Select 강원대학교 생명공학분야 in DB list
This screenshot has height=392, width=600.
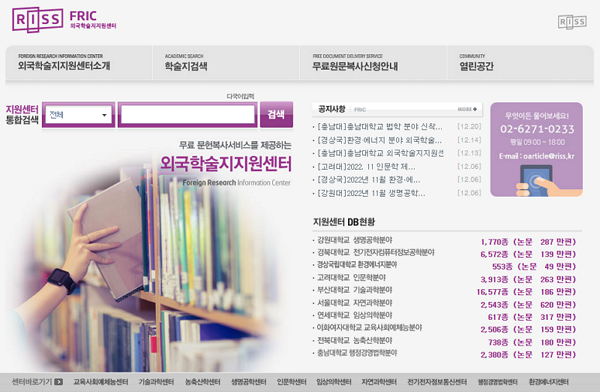355,240
